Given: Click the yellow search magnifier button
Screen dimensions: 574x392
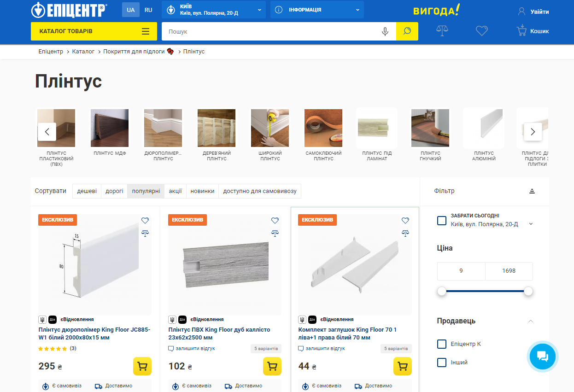Looking at the screenshot, I should coord(407,31).
